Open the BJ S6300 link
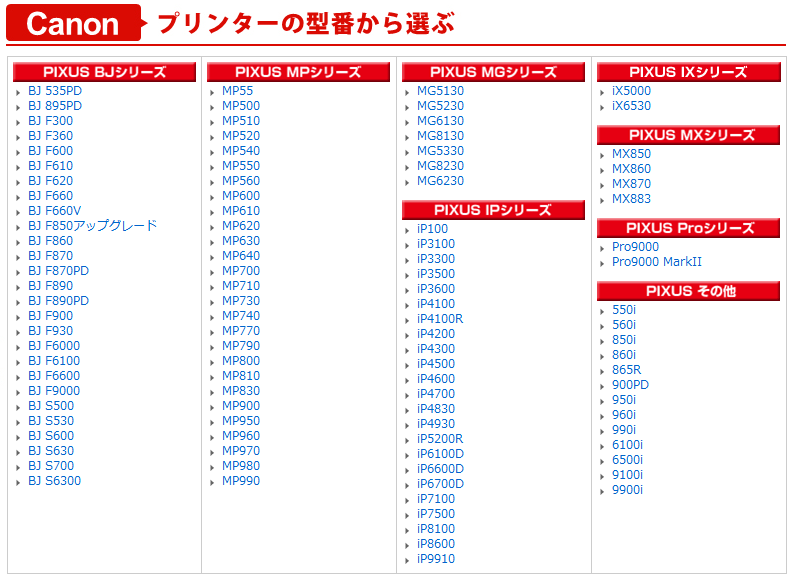Screen dimensions: 790x580 pyautogui.click(x=54, y=481)
